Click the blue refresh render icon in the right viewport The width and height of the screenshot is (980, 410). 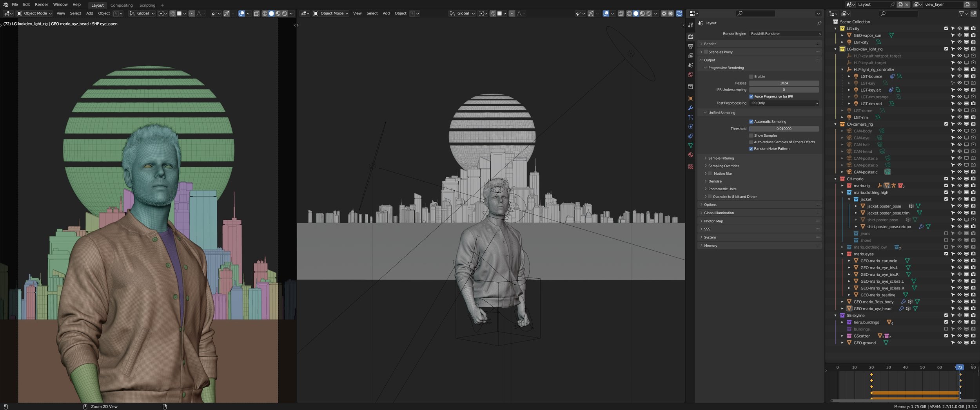click(679, 13)
